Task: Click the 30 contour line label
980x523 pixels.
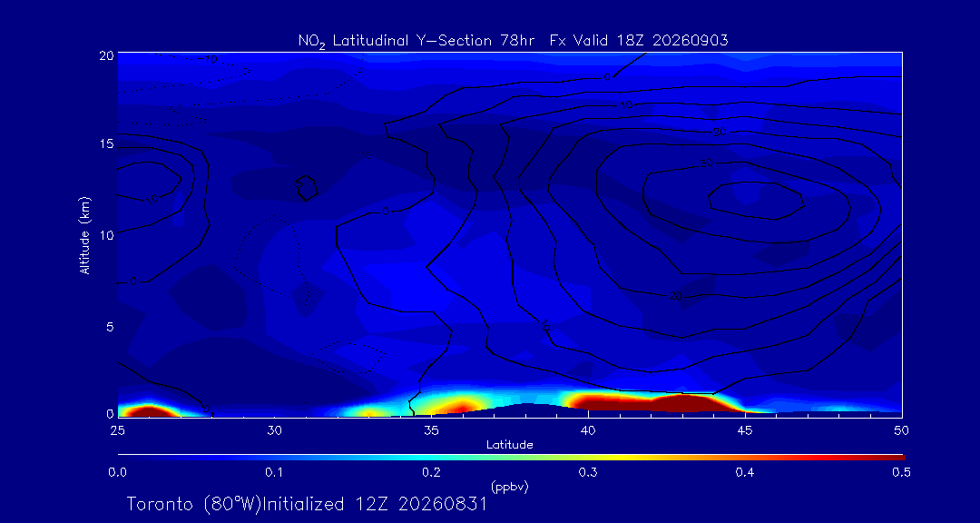Action: 706,163
